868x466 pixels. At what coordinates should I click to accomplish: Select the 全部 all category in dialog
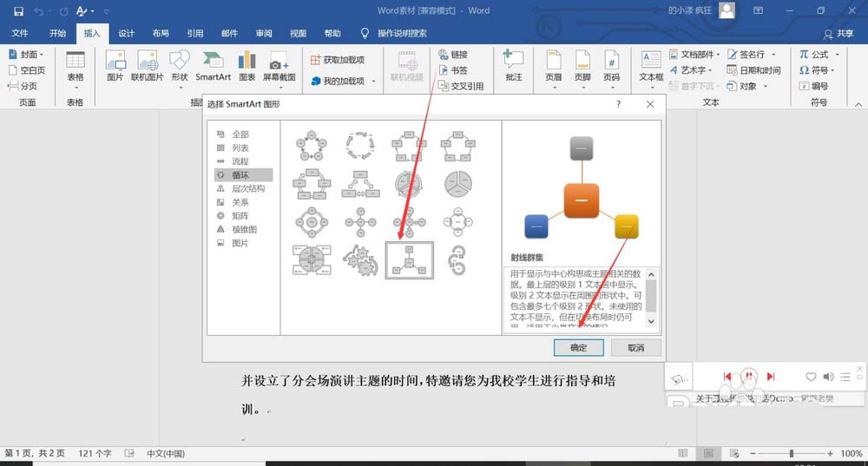[244, 135]
